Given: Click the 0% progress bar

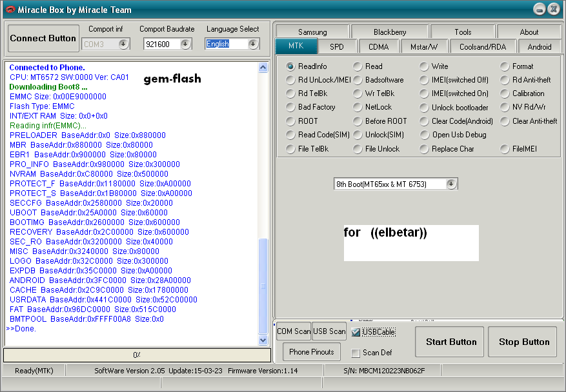Looking at the screenshot, I should coord(137,355).
